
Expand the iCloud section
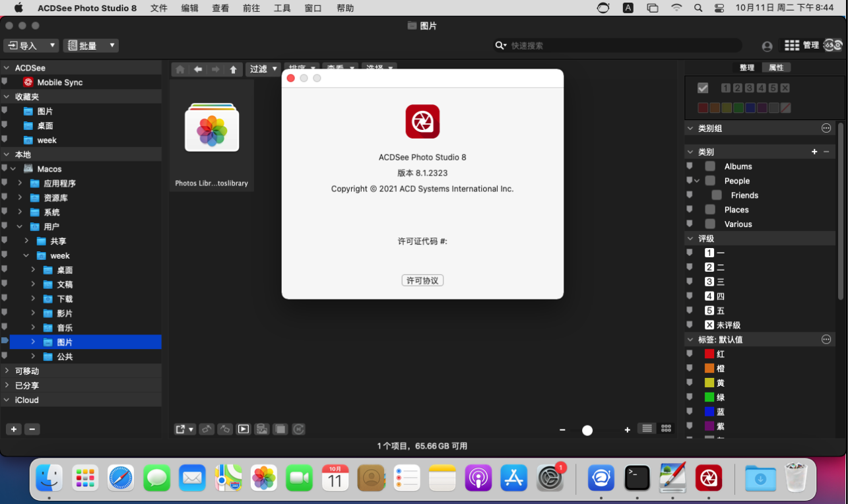(7, 400)
